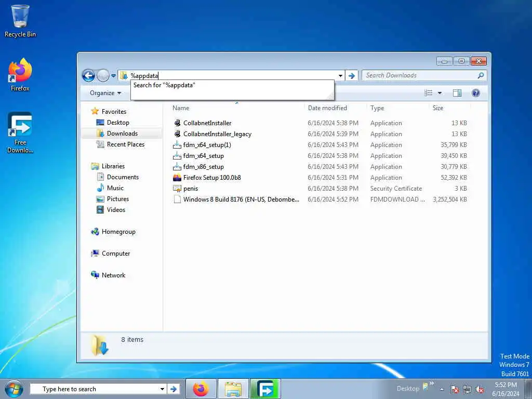The image size is (532, 399).
Task: Switch to Firefox on the taskbar
Action: click(201, 389)
